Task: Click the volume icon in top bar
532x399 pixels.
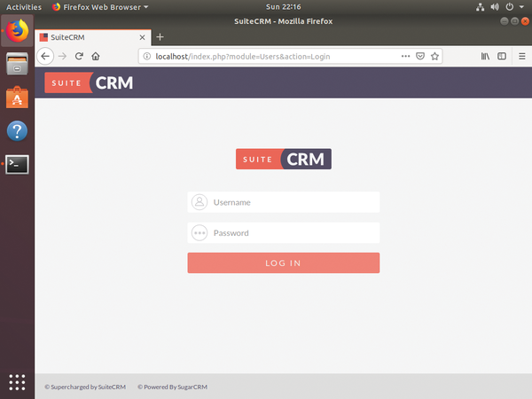Action: [x=495, y=7]
